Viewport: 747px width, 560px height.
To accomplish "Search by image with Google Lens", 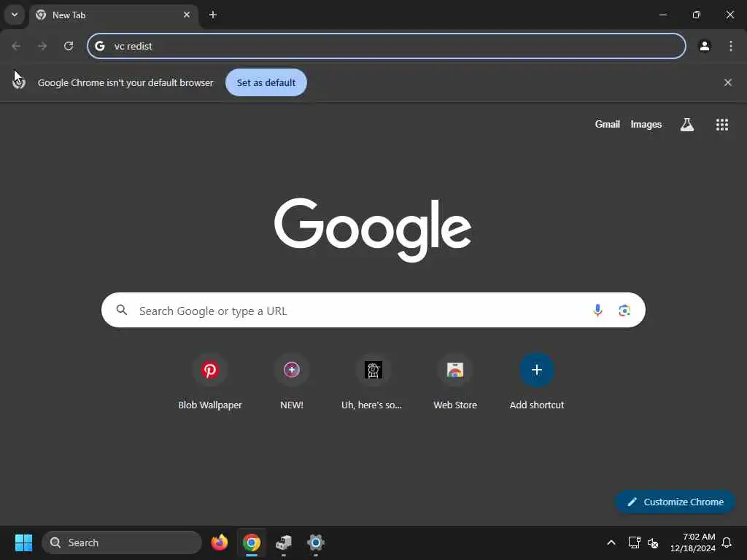I will (624, 311).
